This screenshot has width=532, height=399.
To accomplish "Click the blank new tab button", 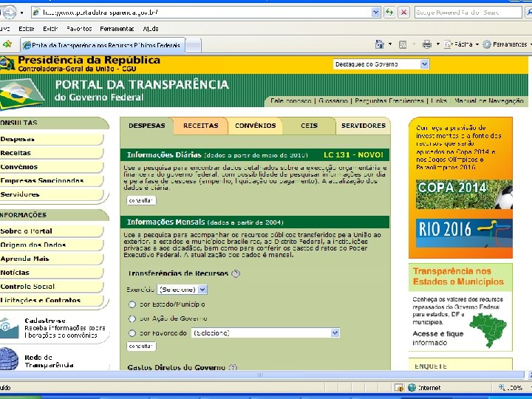I will pos(194,46).
